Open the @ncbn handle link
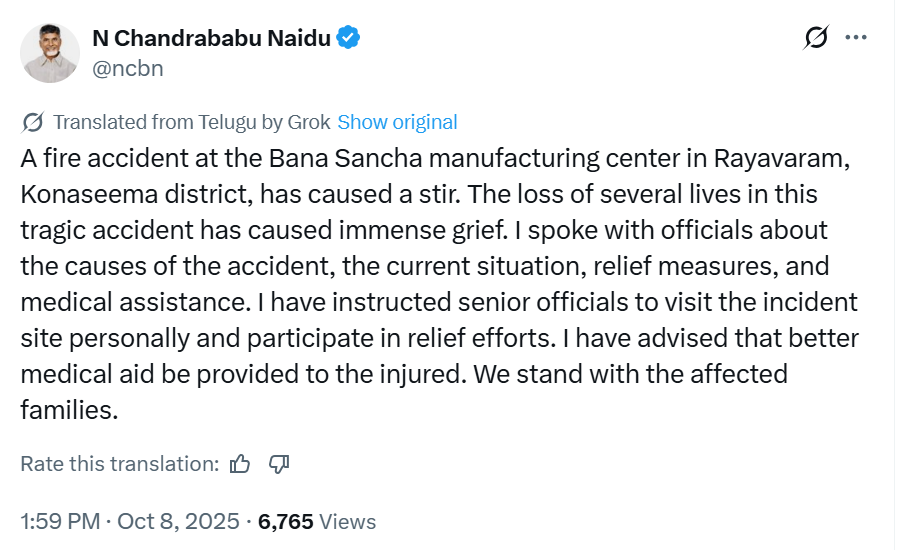Viewport: 897px width, 550px height. click(127, 68)
